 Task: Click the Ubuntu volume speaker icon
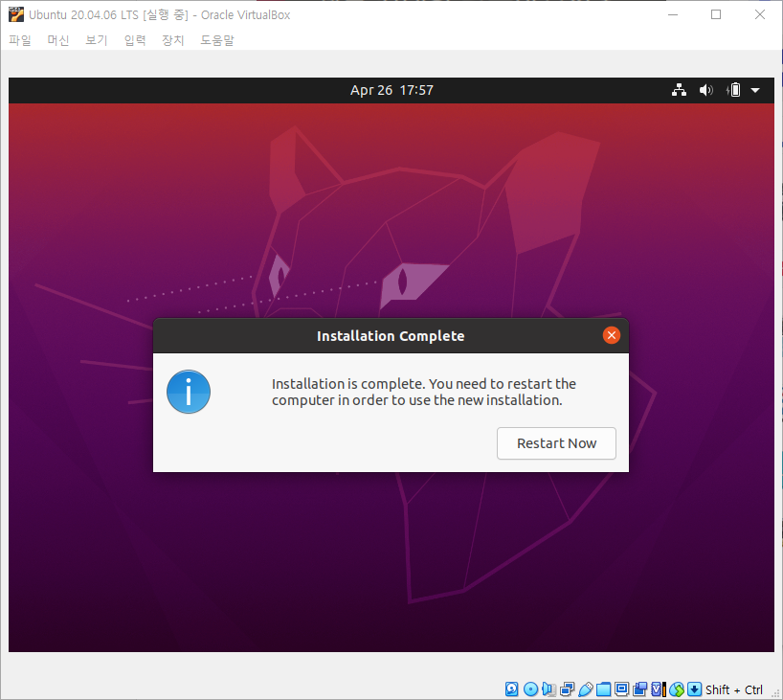click(x=706, y=90)
